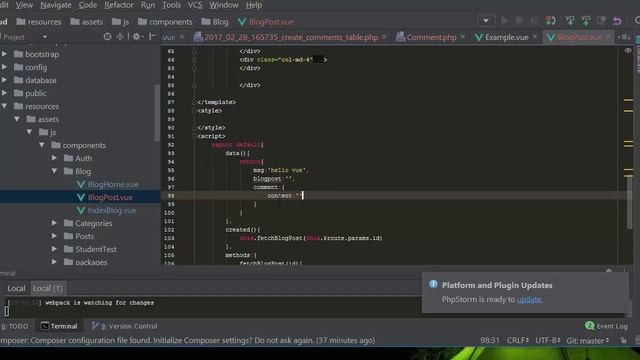The width and height of the screenshot is (640, 360).
Task: Open the Refactor menu
Action: point(118,5)
